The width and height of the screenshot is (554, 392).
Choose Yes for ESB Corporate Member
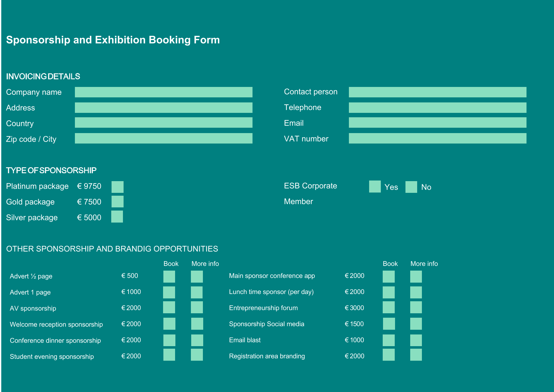click(x=375, y=187)
